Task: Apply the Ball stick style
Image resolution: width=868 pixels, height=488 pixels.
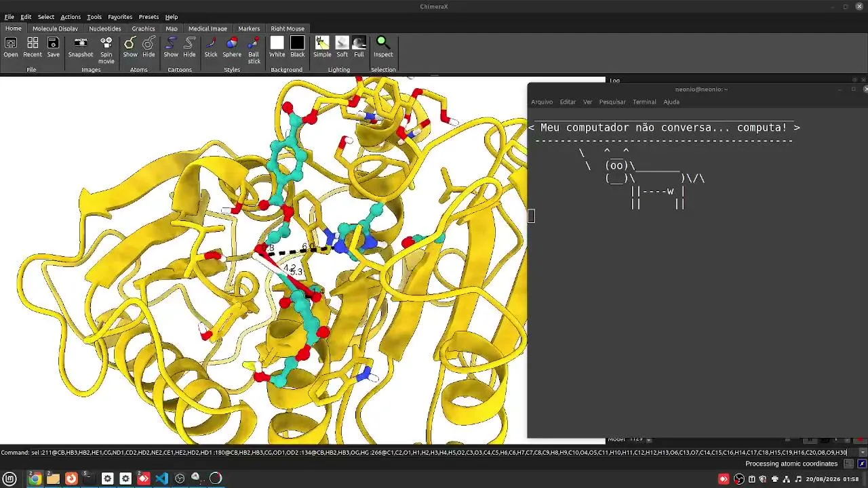Action: (254, 50)
